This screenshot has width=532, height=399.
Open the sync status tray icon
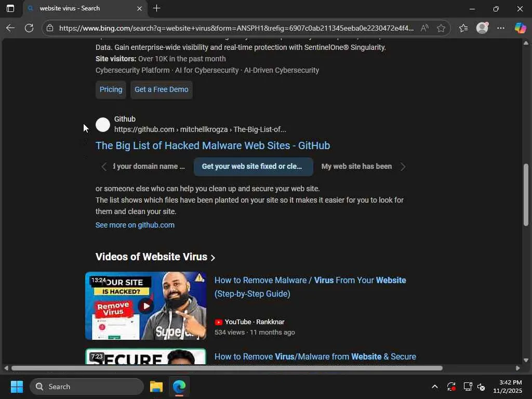(451, 387)
